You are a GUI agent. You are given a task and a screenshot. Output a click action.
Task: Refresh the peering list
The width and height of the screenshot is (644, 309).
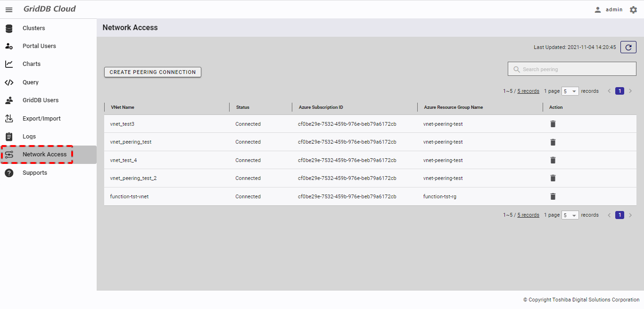click(628, 47)
